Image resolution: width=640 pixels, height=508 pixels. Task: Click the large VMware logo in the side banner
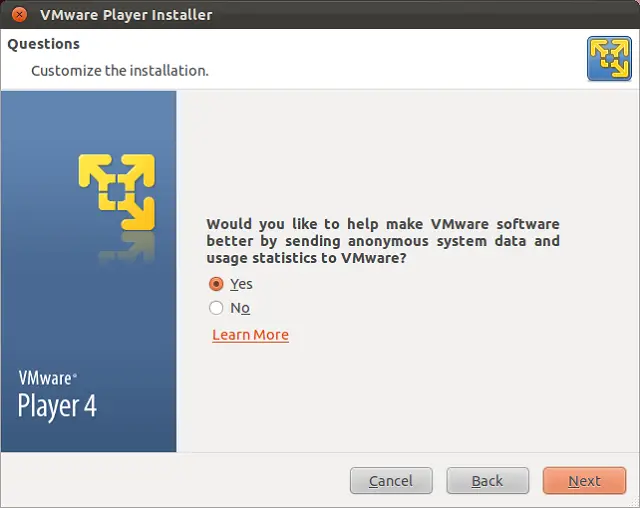117,192
